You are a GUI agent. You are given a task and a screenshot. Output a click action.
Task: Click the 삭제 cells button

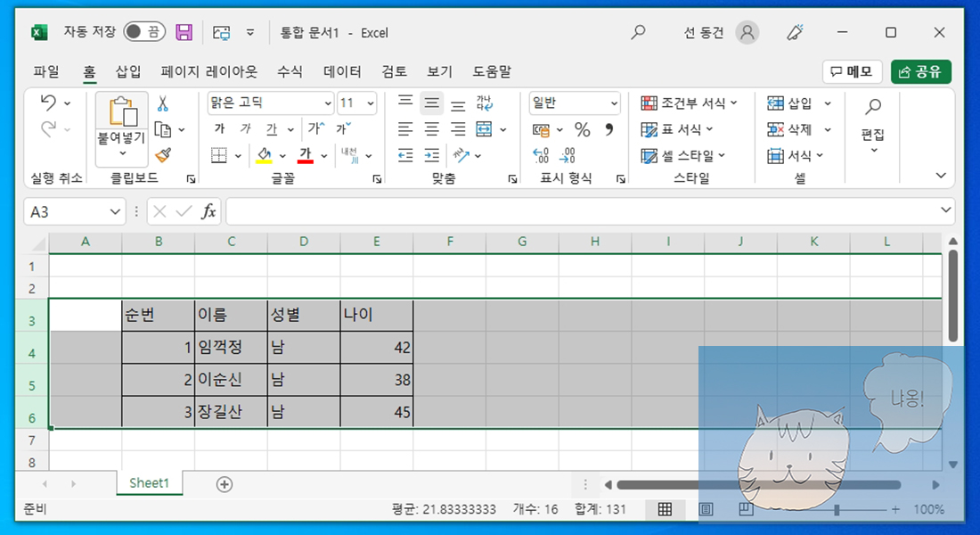coord(790,129)
